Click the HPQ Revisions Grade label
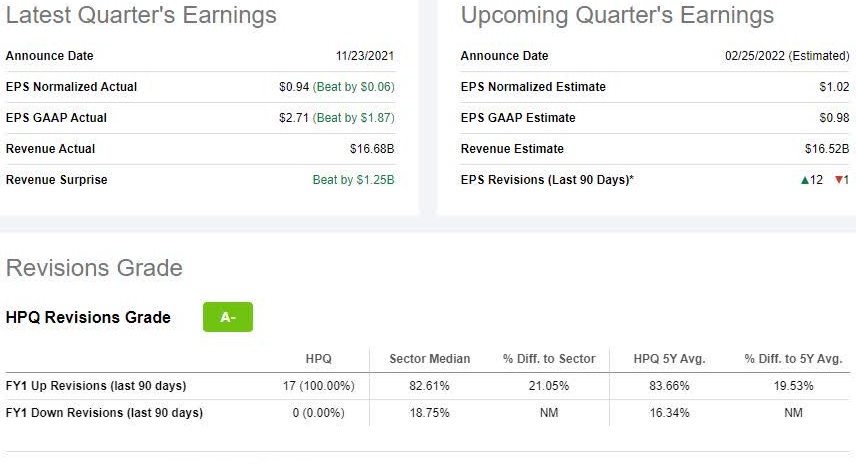The height and width of the screenshot is (465, 856). pyautogui.click(x=88, y=318)
